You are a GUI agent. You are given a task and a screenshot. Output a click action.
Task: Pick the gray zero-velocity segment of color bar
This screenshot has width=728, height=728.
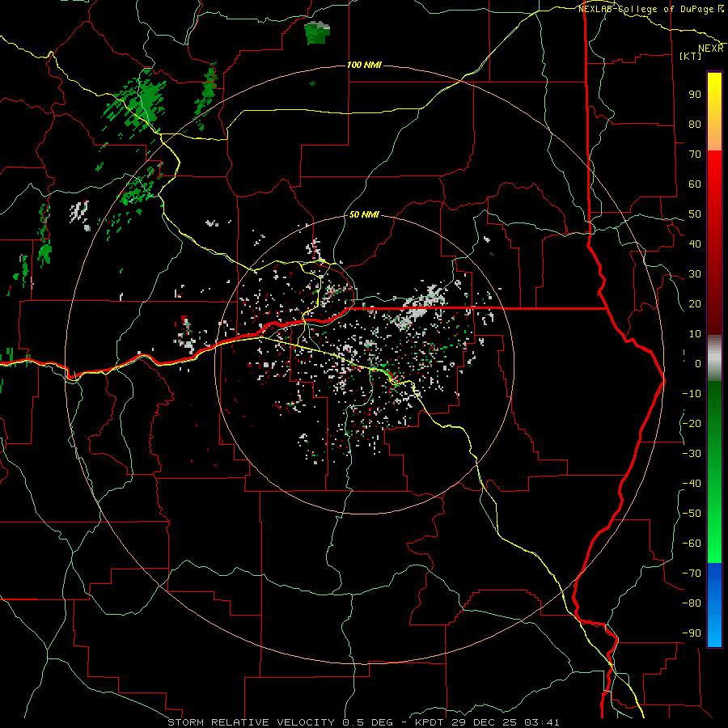[x=714, y=358]
